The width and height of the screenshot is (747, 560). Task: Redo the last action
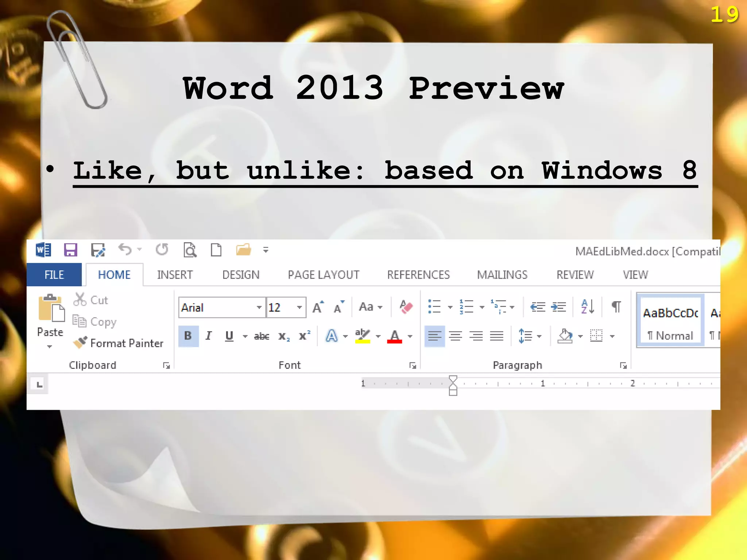162,250
